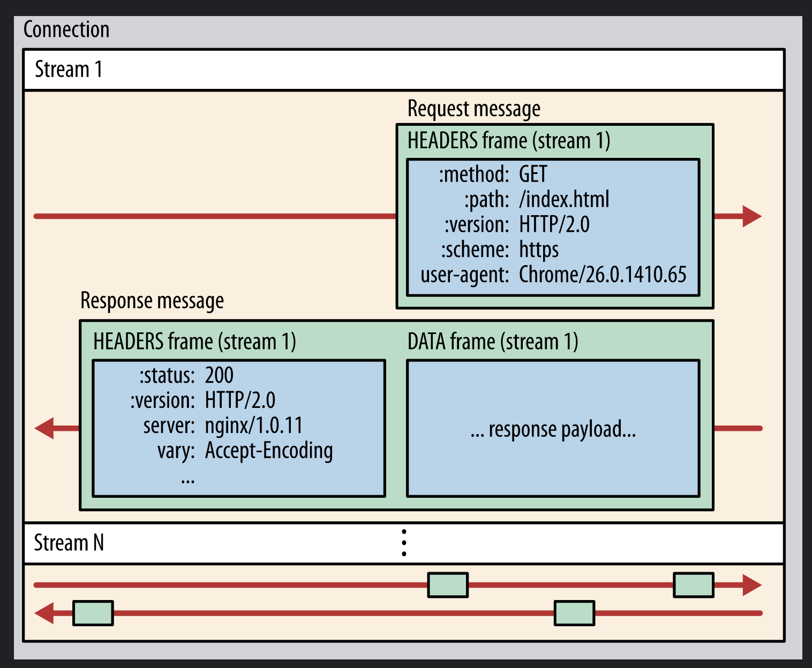Click the leftmost frame box on Stream N return line
The height and width of the screenshot is (668, 812).
point(93,613)
